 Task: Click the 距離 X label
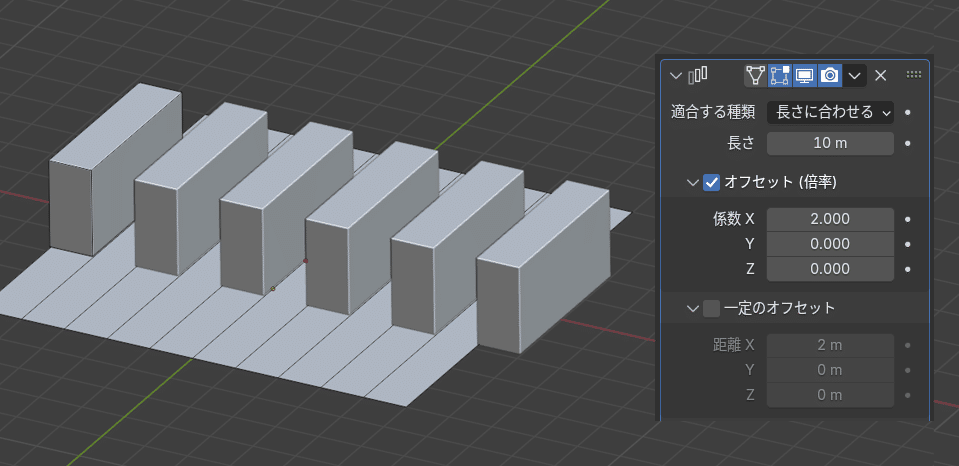[x=733, y=345]
